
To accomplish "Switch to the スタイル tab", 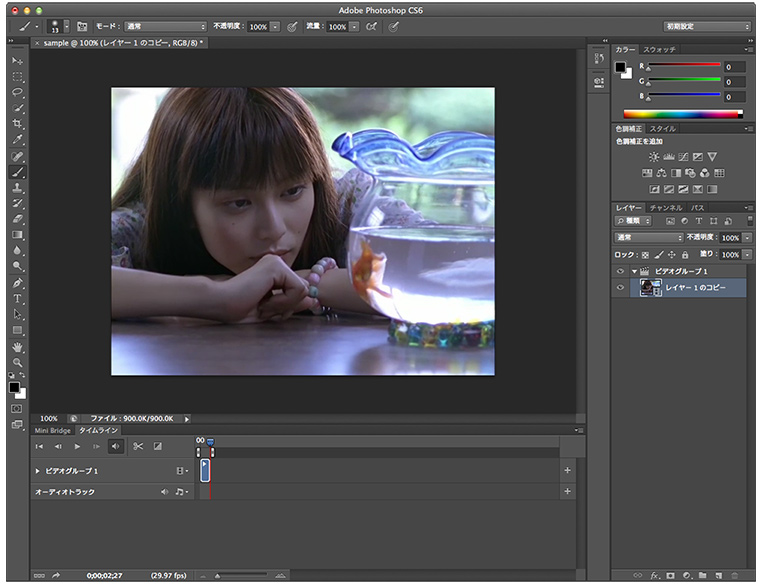I will tap(663, 129).
